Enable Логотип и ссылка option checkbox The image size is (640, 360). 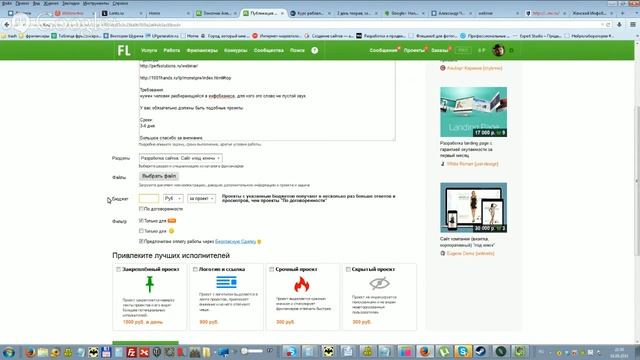point(195,269)
